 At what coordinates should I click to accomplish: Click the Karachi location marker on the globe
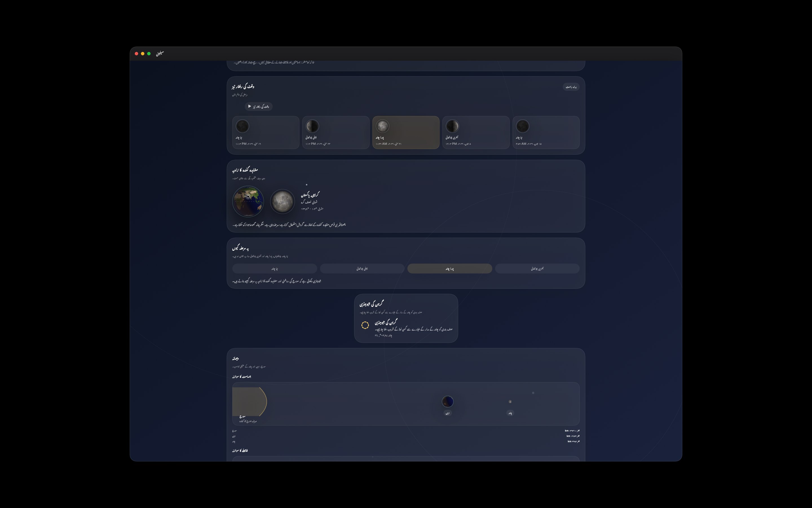pyautogui.click(x=248, y=197)
